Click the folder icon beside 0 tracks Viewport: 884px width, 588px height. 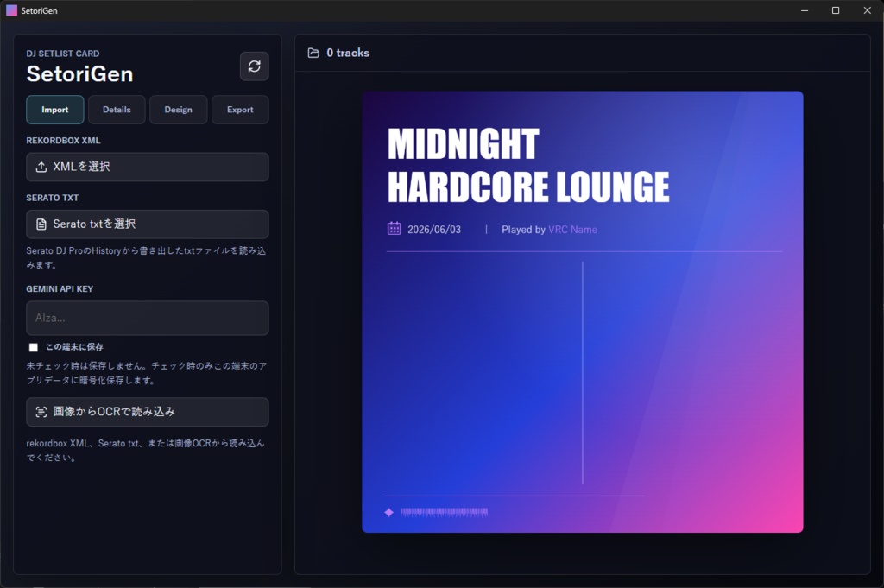coord(313,53)
